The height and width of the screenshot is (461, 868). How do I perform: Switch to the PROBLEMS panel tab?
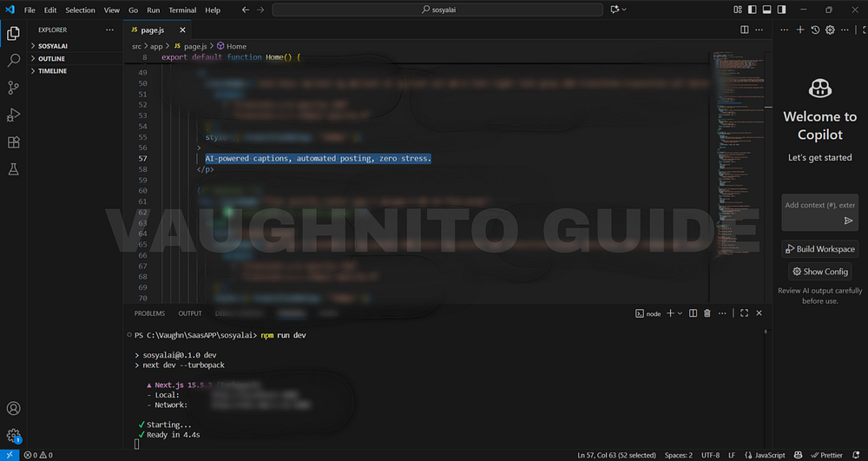click(x=149, y=313)
